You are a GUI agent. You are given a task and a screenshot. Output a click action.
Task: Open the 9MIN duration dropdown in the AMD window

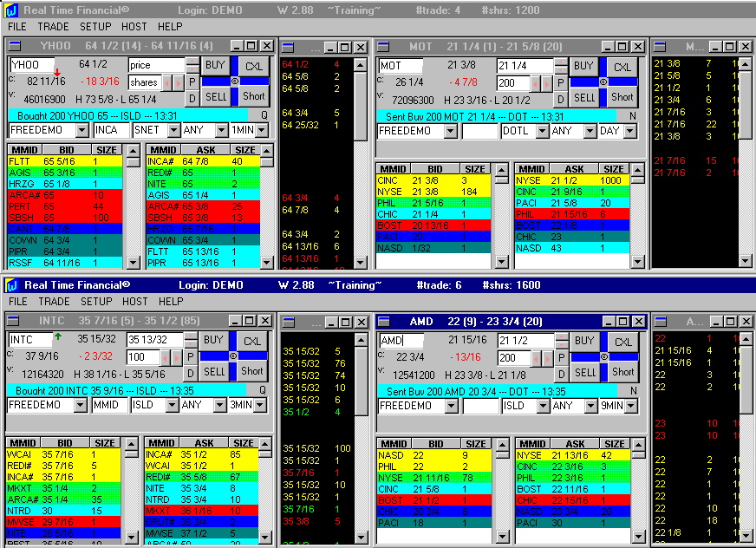pyautogui.click(x=631, y=406)
